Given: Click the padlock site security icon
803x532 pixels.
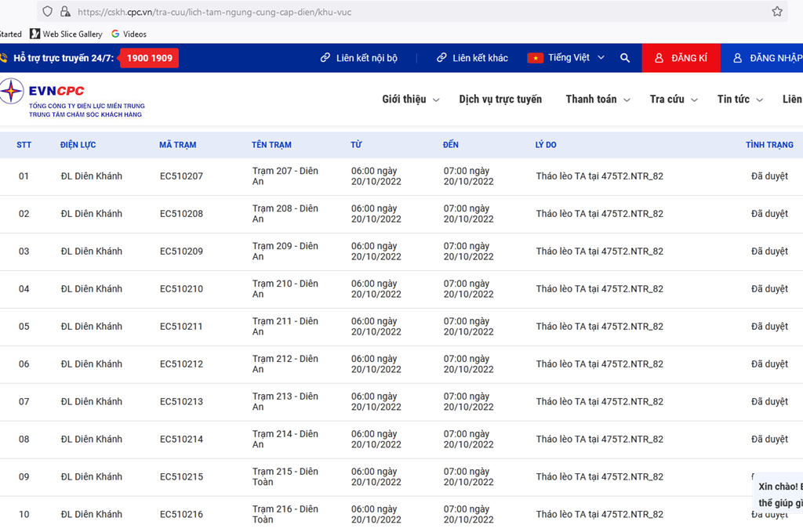Looking at the screenshot, I should [x=65, y=11].
